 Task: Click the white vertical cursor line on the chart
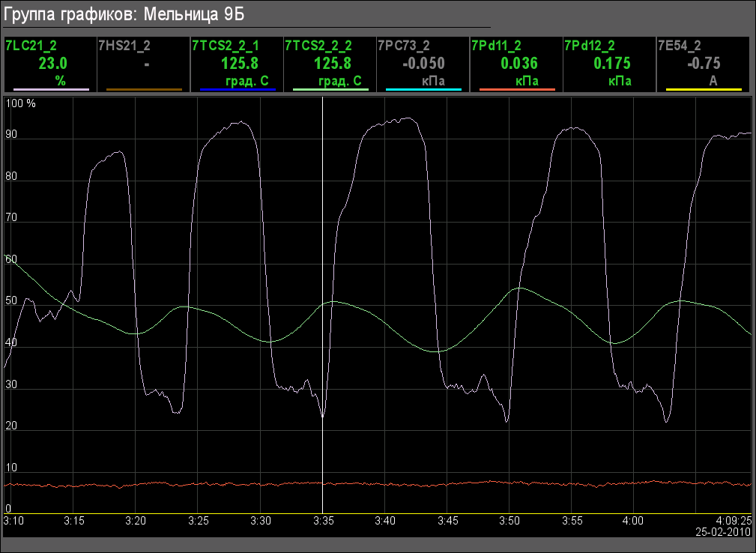(323, 225)
